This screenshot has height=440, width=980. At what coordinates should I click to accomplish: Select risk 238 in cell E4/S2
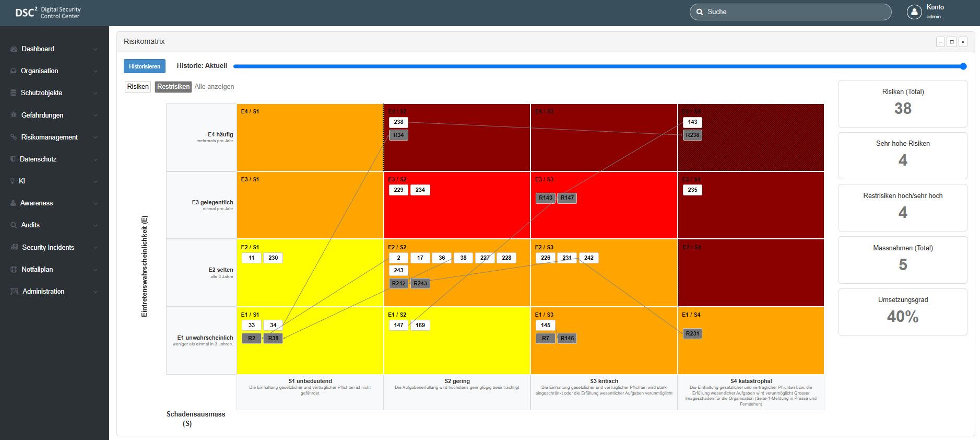pos(398,122)
